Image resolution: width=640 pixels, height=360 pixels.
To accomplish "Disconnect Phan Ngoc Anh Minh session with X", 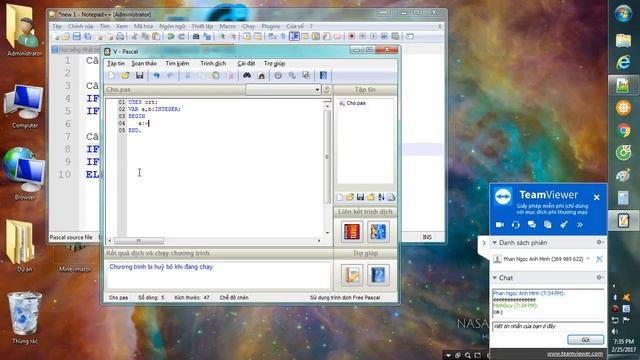I will point(599,259).
